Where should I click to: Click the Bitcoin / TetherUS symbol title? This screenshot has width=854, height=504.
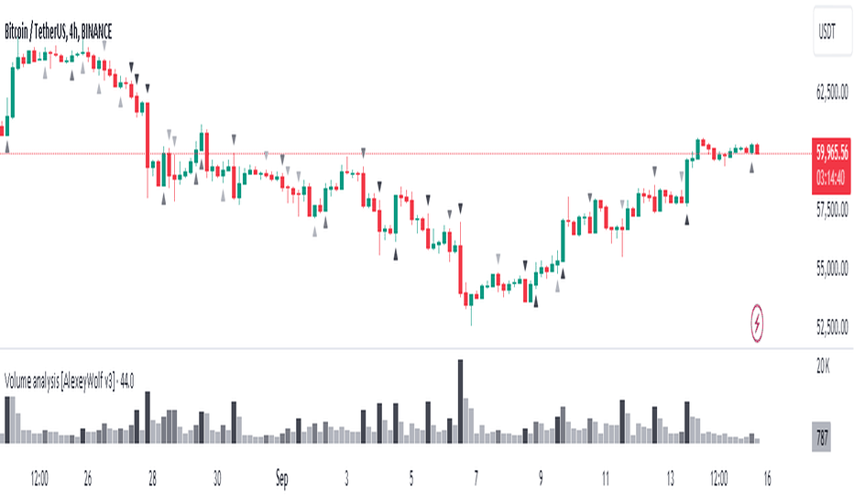[59, 31]
